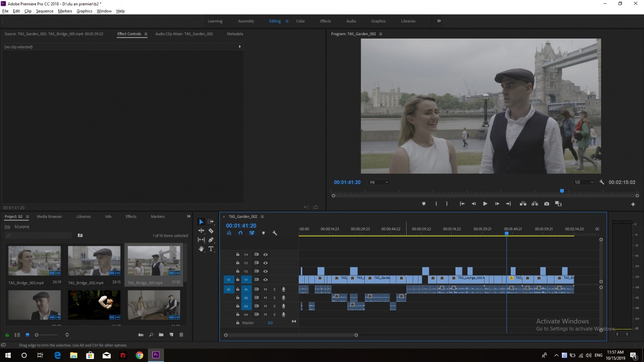
Task: Click New Bin folder icon in Project panel
Action: pos(161,335)
